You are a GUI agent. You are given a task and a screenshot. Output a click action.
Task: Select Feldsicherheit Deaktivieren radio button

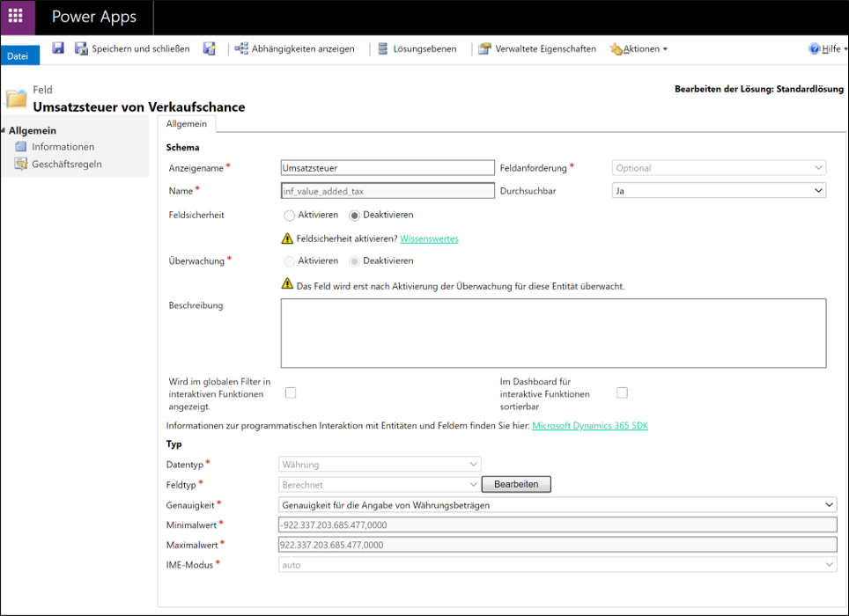(x=354, y=216)
